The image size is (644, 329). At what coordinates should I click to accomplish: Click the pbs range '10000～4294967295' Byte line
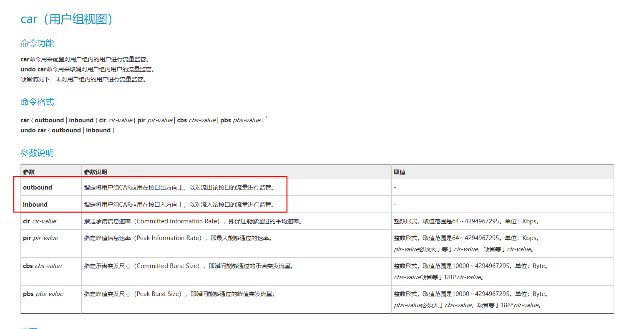coord(471,294)
